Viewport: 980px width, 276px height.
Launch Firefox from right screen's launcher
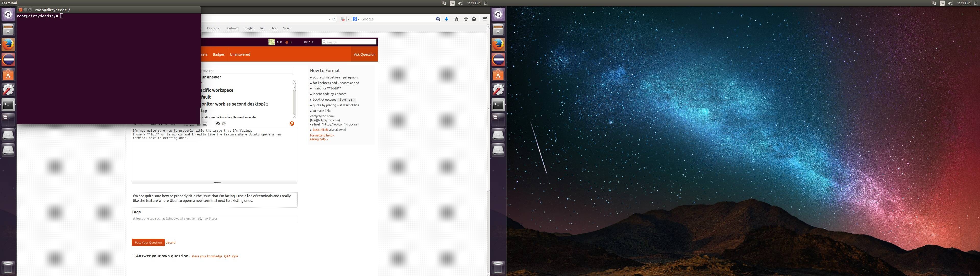point(498,45)
